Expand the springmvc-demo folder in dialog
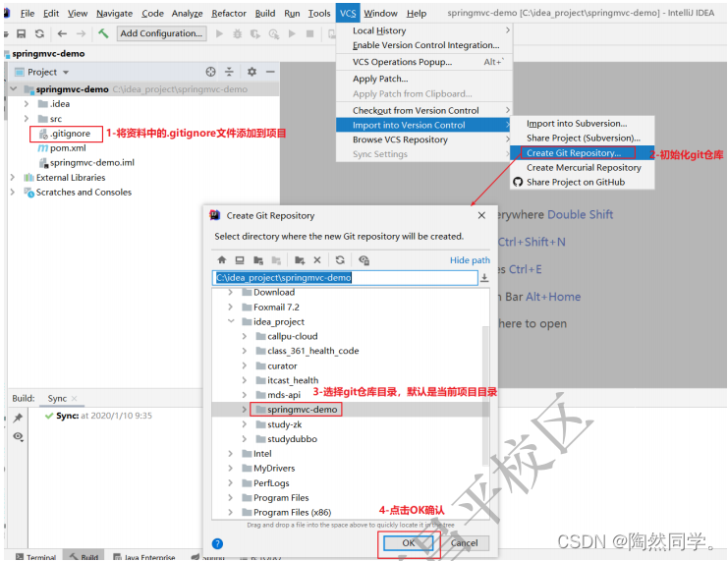The width and height of the screenshot is (728, 561). tap(245, 410)
